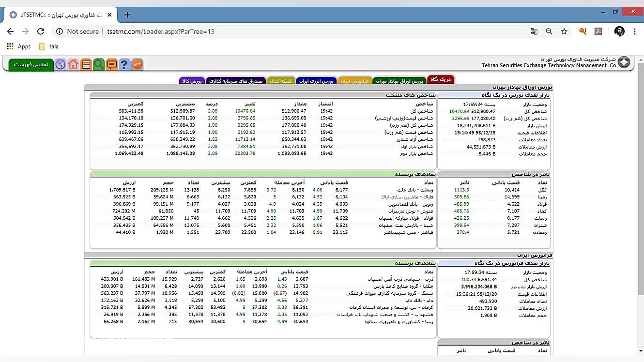This screenshot has width=644, height=362.
Task: Open the سمگا symbol link in فرابورس list
Action: 390,293
